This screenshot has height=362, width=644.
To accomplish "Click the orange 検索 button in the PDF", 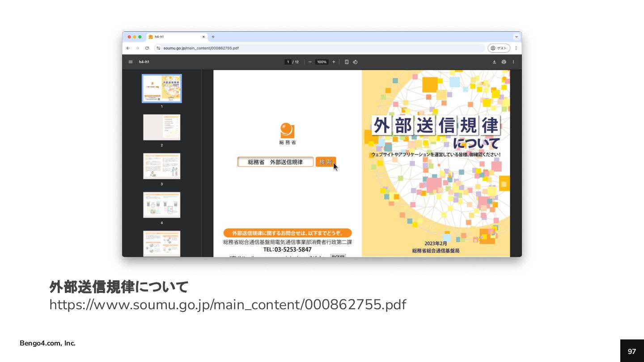I will (x=326, y=162).
